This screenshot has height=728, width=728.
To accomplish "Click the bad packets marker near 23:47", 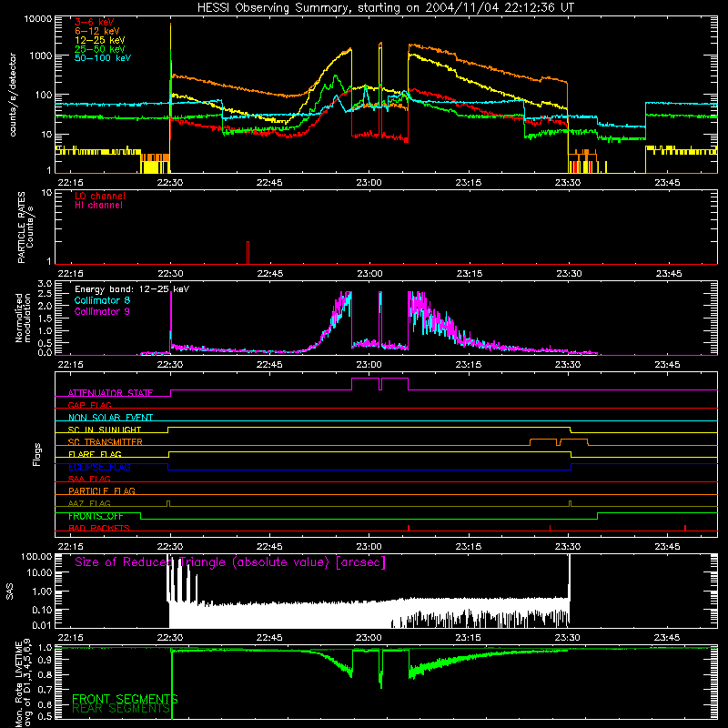I will 685,528.
